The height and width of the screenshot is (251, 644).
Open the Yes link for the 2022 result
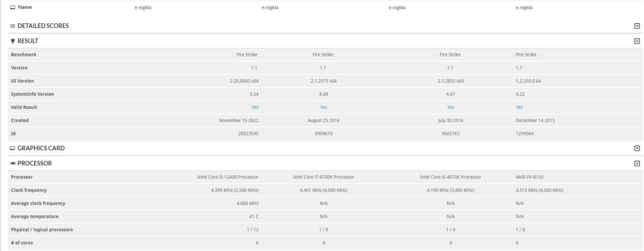[255, 107]
